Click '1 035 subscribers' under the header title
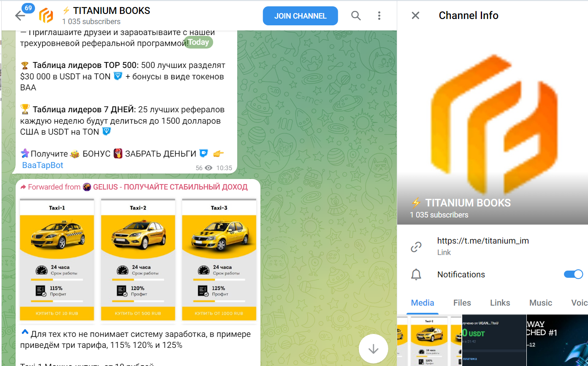 coord(91,22)
